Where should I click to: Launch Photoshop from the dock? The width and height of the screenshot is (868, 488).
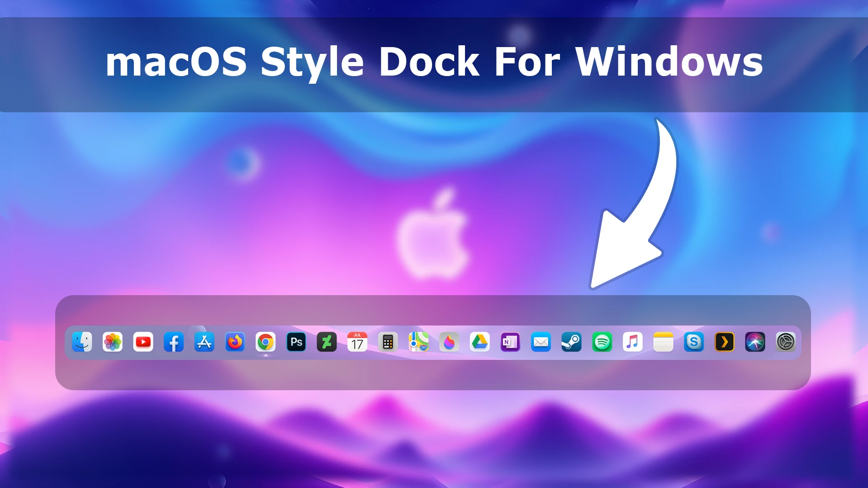click(296, 342)
